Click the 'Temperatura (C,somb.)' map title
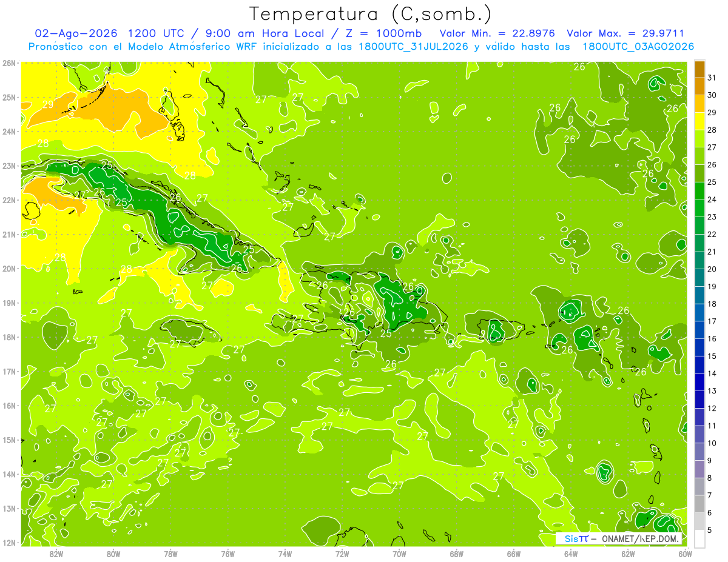The width and height of the screenshot is (728, 562). [x=371, y=15]
